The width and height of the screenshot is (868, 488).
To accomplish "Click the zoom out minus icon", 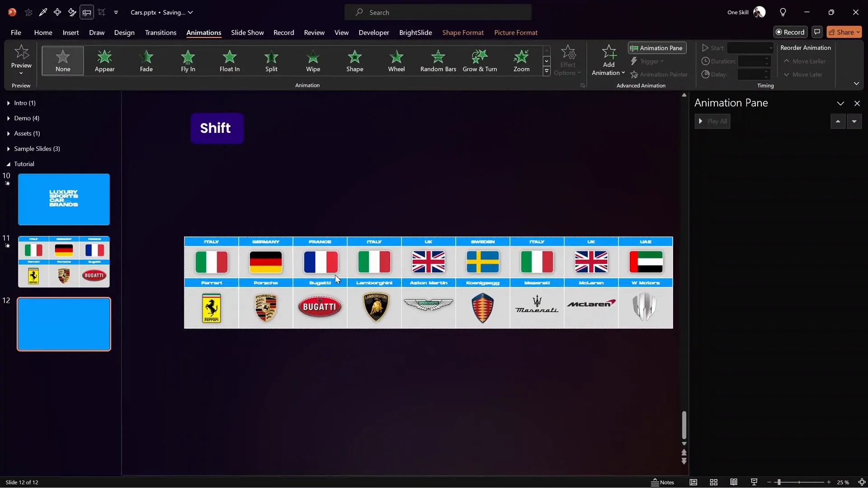I will coord(769,482).
